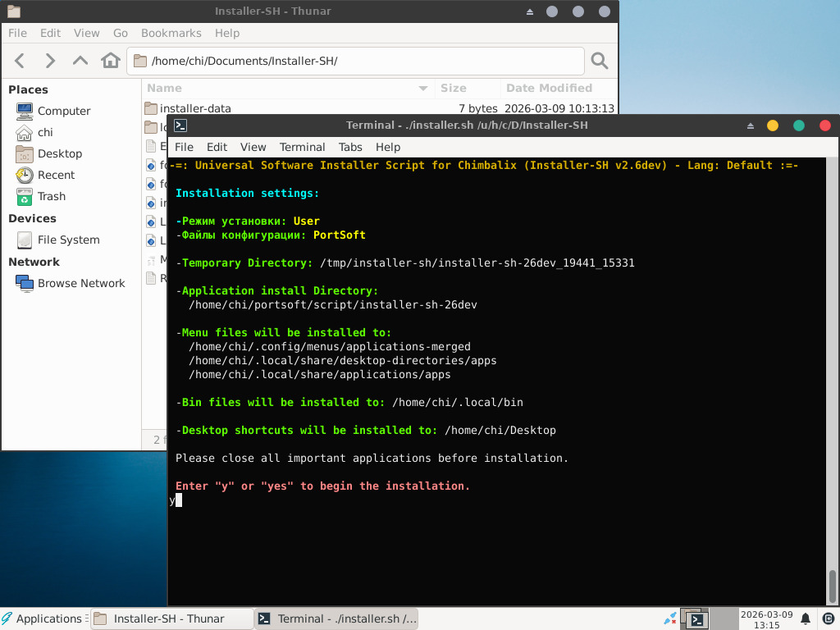Click the network disconnected tray icon
Viewport: 840px width, 630px height.
pyautogui.click(x=670, y=619)
